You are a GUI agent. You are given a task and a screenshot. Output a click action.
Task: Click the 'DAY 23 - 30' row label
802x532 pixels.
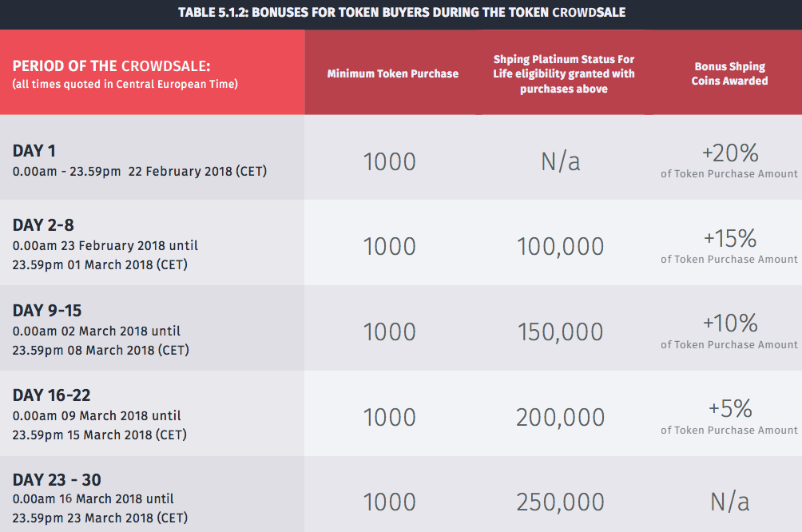[x=57, y=480]
